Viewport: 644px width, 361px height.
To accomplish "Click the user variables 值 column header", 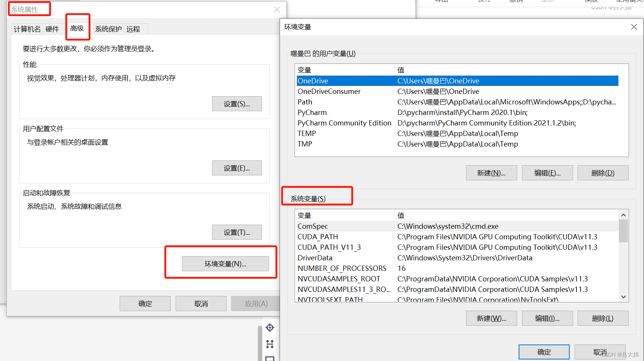I will point(507,70).
